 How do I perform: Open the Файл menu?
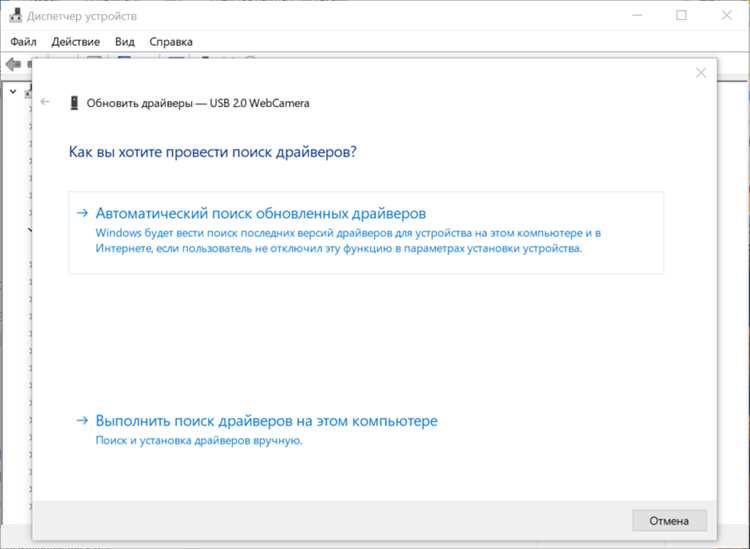(24, 42)
